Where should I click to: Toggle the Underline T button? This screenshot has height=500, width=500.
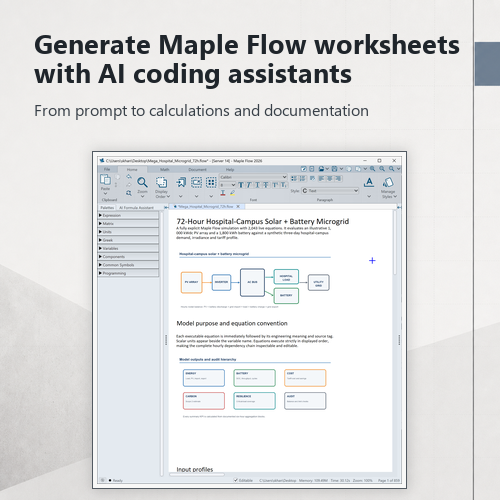[258, 185]
